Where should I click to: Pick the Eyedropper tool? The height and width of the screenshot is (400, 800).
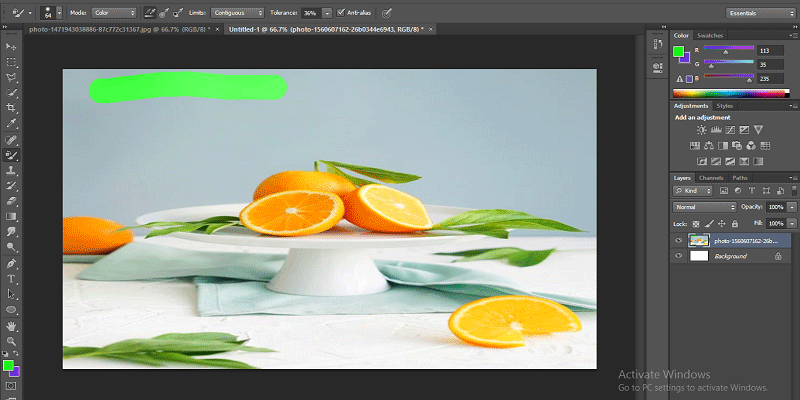(11, 124)
